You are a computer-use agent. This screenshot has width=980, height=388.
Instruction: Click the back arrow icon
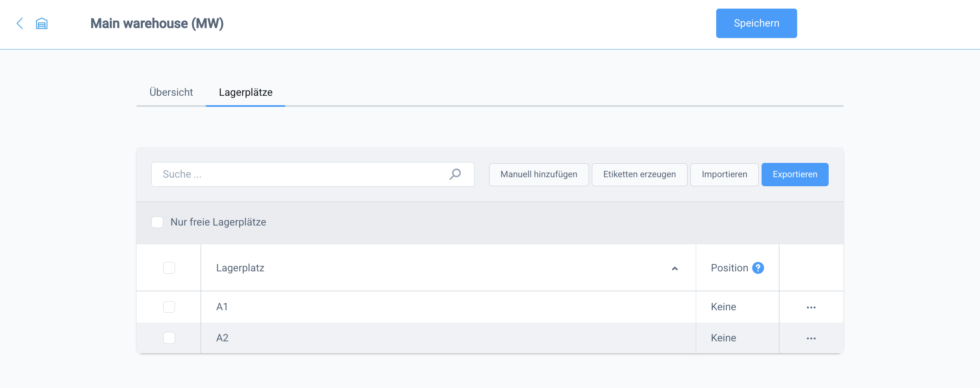[x=20, y=23]
